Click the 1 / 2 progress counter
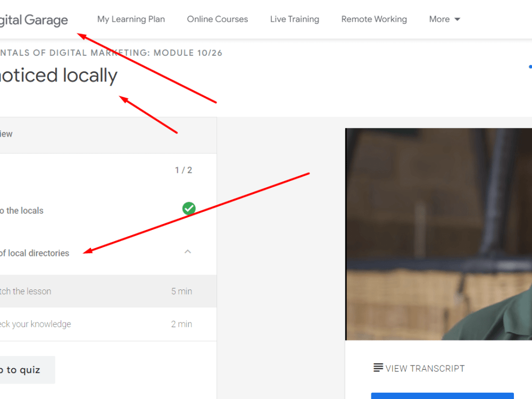Viewport: 532px width, 399px height. pos(184,170)
